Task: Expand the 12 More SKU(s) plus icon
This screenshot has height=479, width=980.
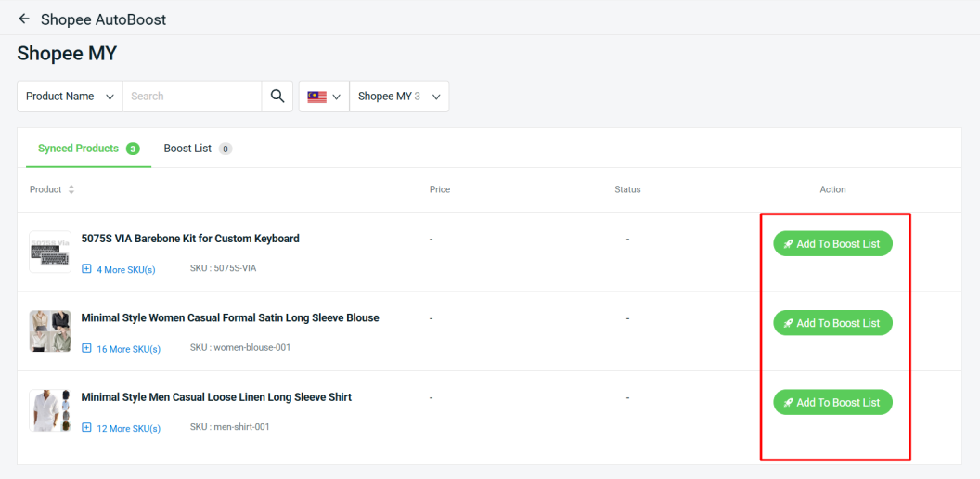Action: tap(87, 428)
